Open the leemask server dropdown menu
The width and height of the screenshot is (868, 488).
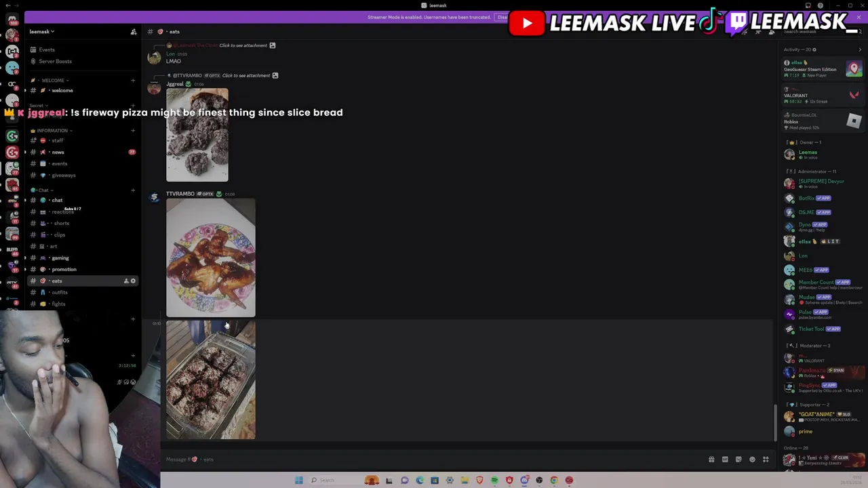(42, 32)
